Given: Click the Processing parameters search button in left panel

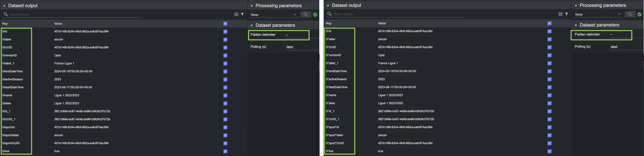Looking at the screenshot, I should pyautogui.click(x=305, y=14).
